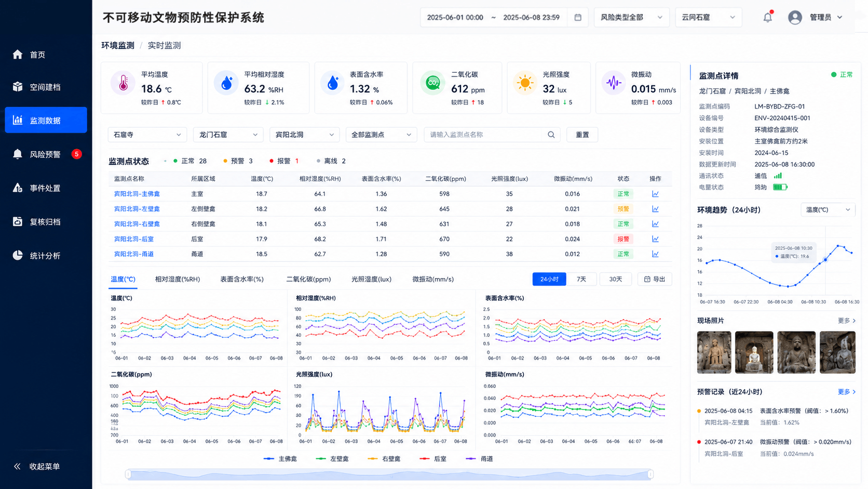This screenshot has height=489, width=868.
Task: Click the 二氧化碳 CO2 icon
Action: tap(432, 83)
